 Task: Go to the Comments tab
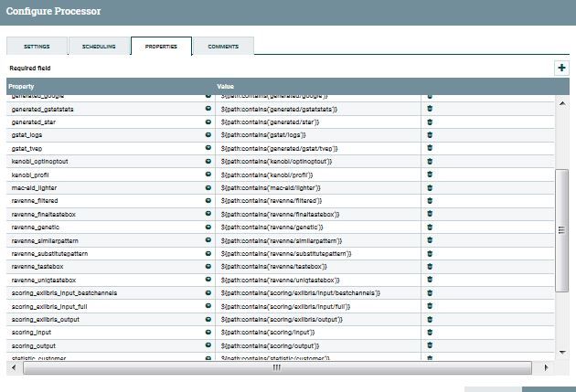pyautogui.click(x=223, y=47)
